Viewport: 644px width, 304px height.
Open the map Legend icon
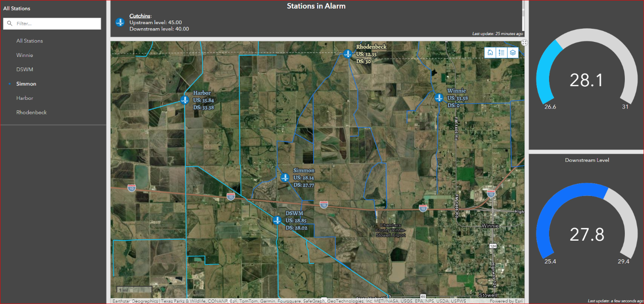click(502, 52)
